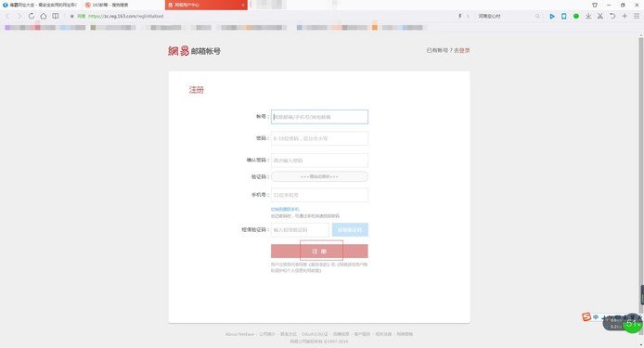Viewport: 644px width, 348px height.
Task: Close the 网易用户中心 tab
Action: 243,5
